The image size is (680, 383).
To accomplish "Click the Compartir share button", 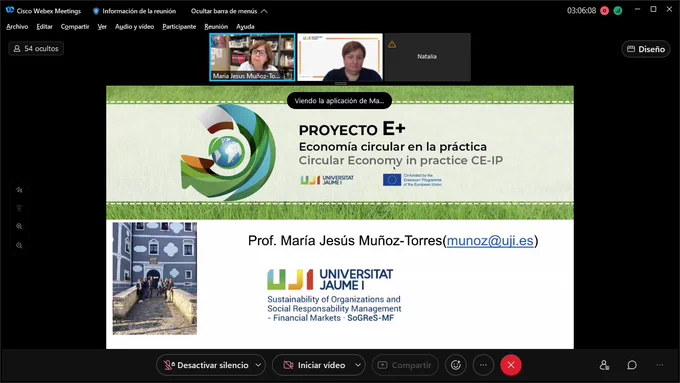I will pyautogui.click(x=405, y=365).
